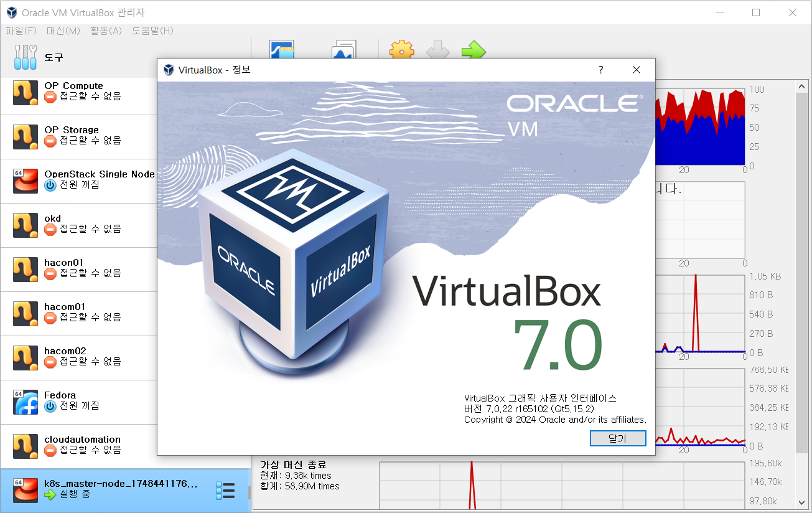This screenshot has width=812, height=513.
Task: Click the '가상 머신 종료' chart heading
Action: [x=293, y=464]
